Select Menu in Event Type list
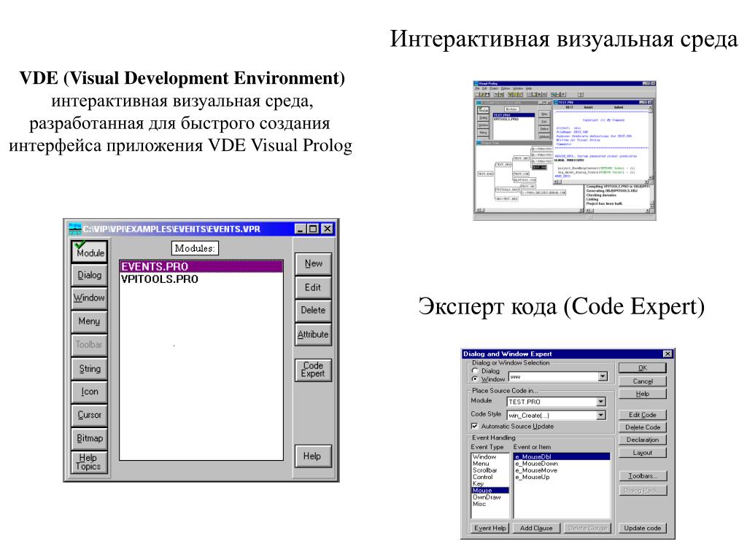Image resolution: width=747 pixels, height=560 pixels. pos(489,463)
